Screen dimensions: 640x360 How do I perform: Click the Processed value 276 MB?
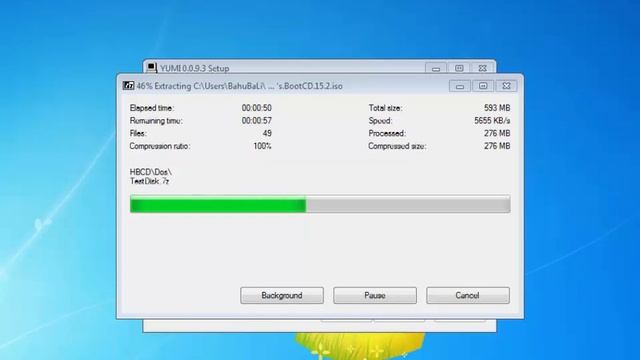(497, 133)
